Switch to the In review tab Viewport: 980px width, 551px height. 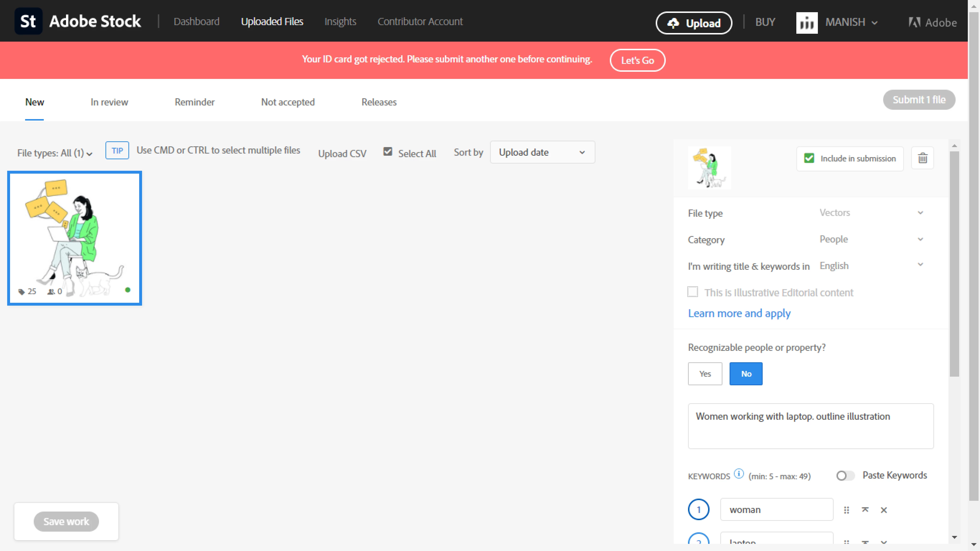coord(109,102)
